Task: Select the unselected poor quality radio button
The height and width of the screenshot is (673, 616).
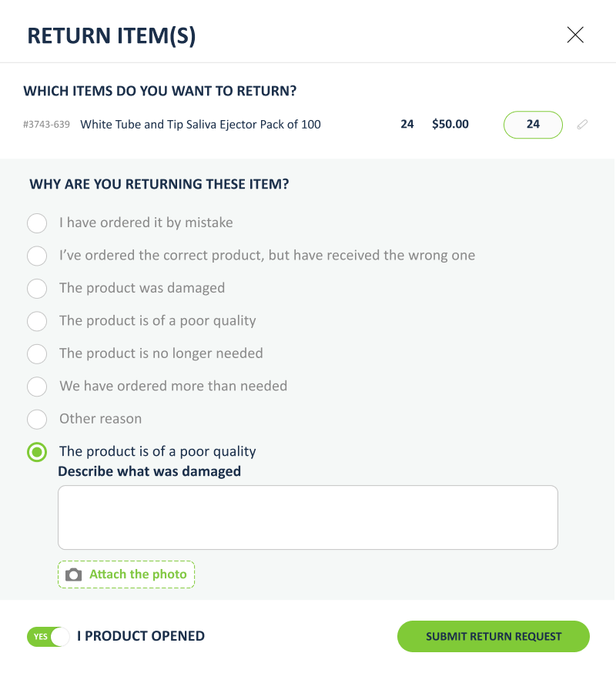Action: 37,321
